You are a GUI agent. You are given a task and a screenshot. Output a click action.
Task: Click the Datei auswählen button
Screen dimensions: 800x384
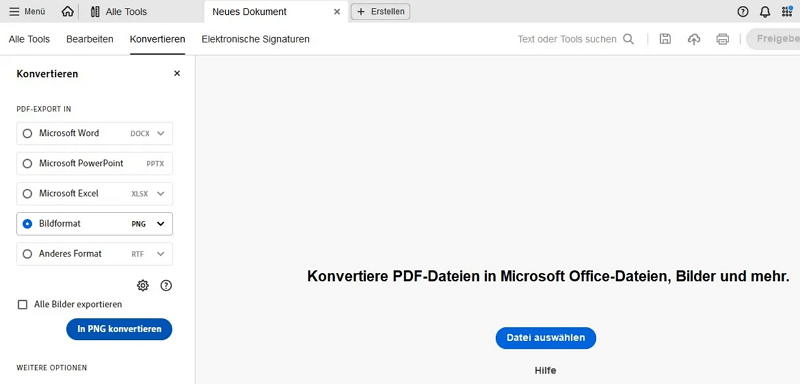pyautogui.click(x=546, y=338)
